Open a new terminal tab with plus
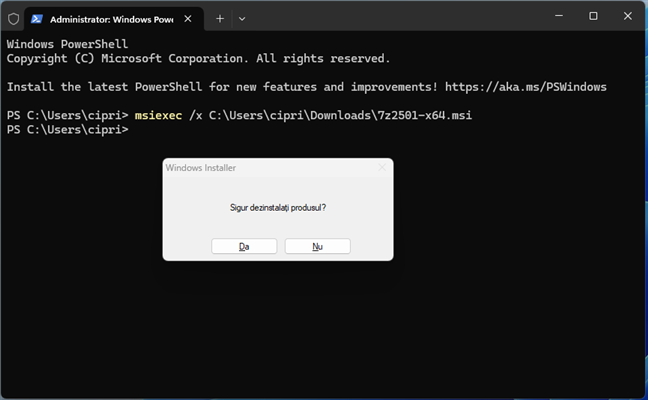The height and width of the screenshot is (400, 648). [220, 18]
